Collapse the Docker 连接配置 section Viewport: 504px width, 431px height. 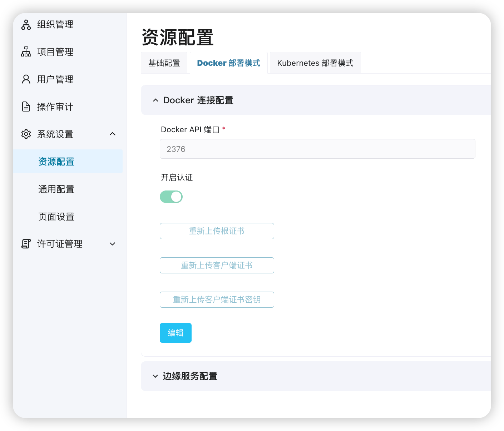click(155, 100)
